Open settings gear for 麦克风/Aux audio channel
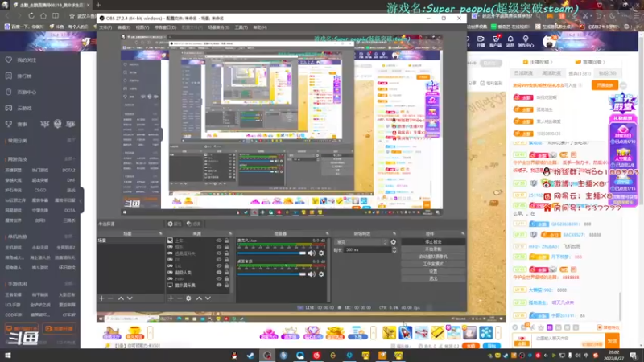Screen dimensions: 644x362 pyautogui.click(x=321, y=253)
